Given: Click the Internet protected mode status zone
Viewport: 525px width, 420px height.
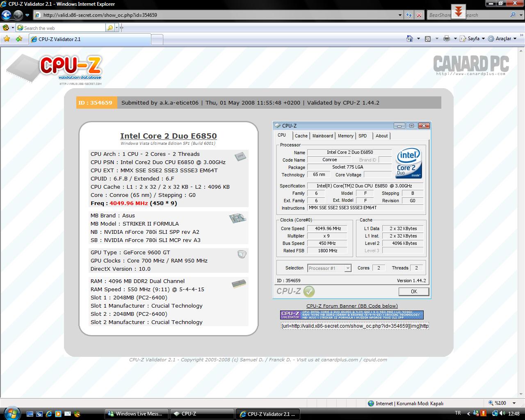Looking at the screenshot, I should (x=406, y=403).
